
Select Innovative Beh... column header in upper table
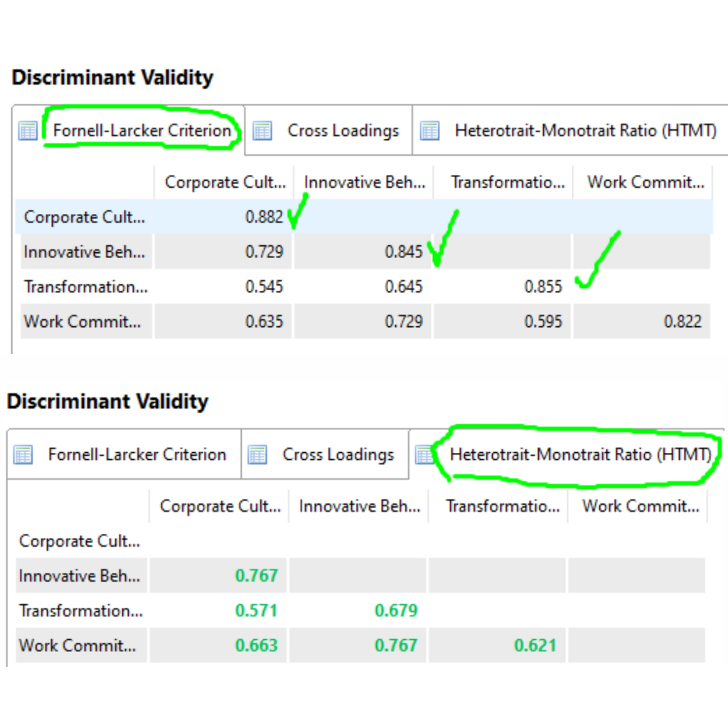click(365, 182)
